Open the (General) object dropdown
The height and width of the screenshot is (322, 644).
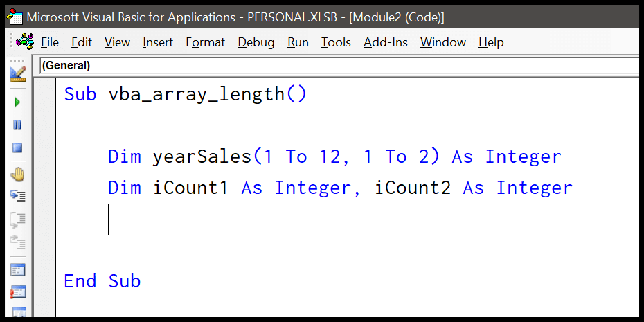[341, 66]
